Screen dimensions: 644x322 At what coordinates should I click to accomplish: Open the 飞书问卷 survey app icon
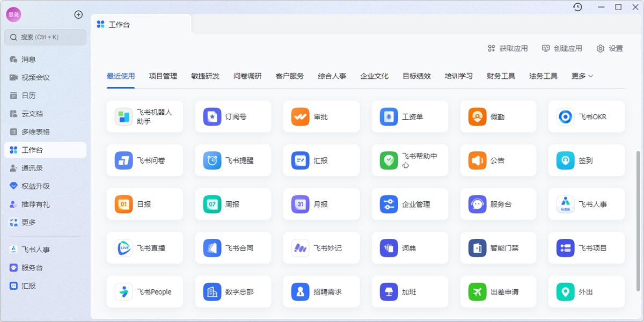pos(124,160)
